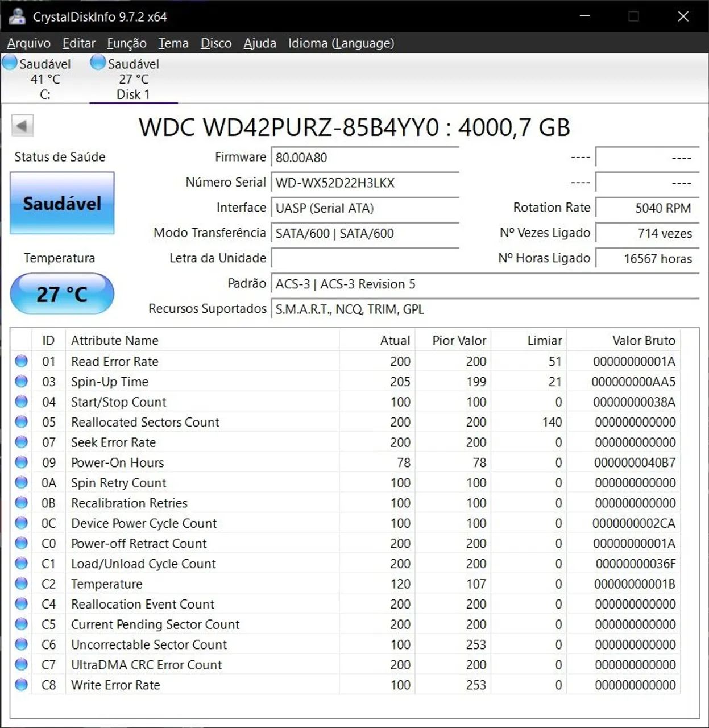The image size is (709, 728).
Task: Click status icon for Reallocation Event Count
Action: [x=22, y=603]
